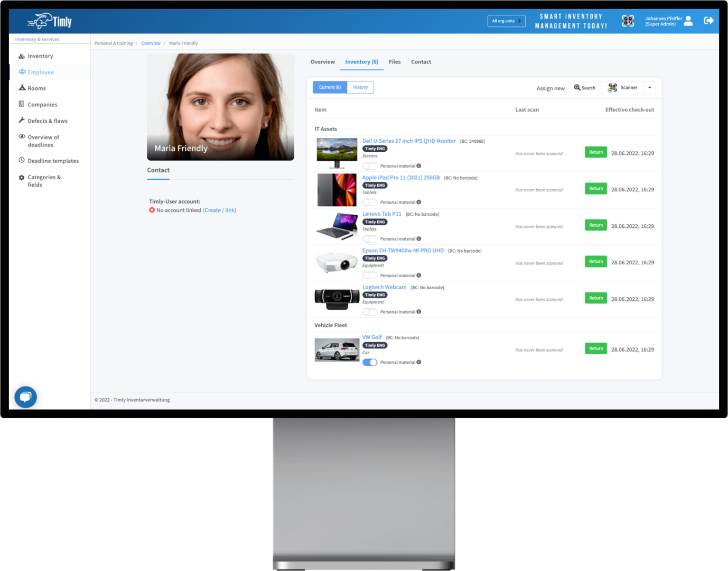
Task: Toggle Personal material for Epson projector
Action: [x=370, y=275]
